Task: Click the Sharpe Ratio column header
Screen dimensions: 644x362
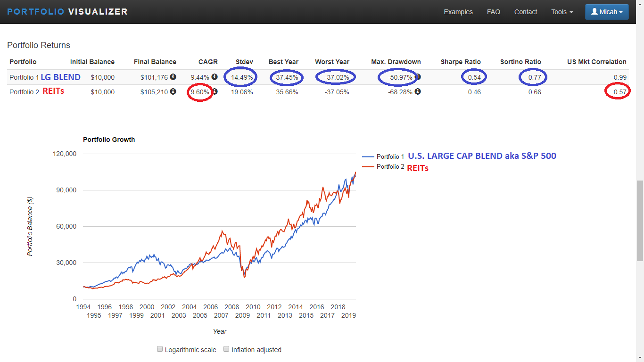Action: point(461,62)
